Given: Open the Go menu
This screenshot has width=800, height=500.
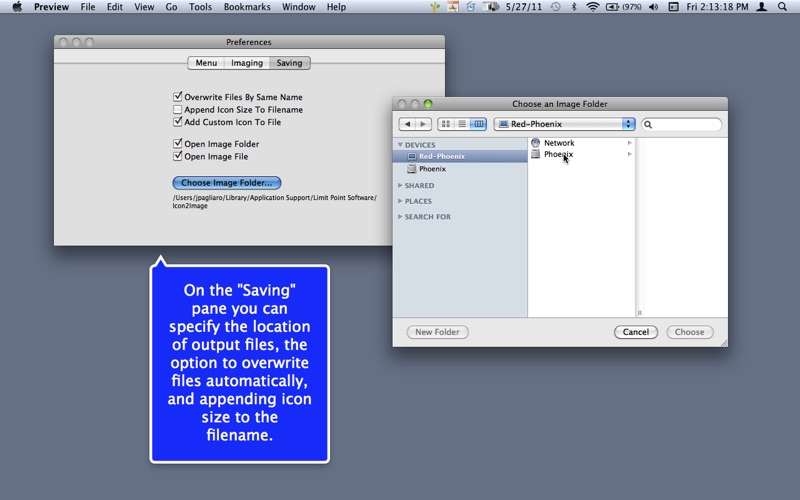Looking at the screenshot, I should pos(171,7).
